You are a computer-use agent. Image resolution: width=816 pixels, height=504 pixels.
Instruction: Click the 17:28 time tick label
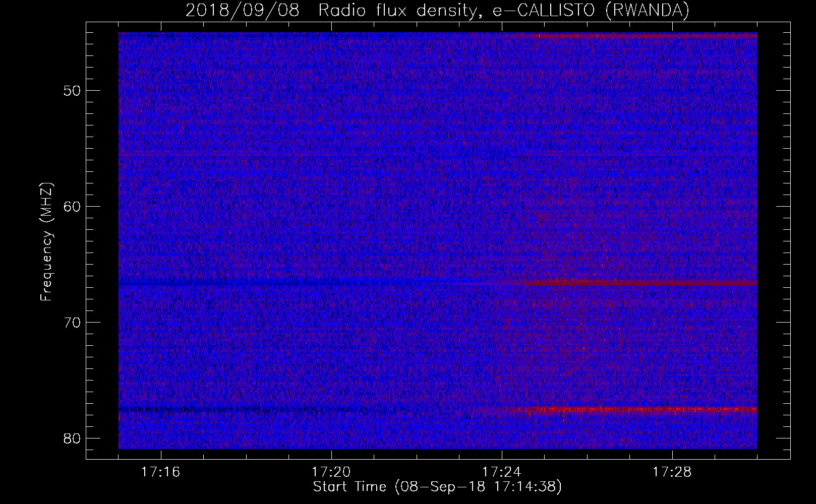(x=672, y=472)
